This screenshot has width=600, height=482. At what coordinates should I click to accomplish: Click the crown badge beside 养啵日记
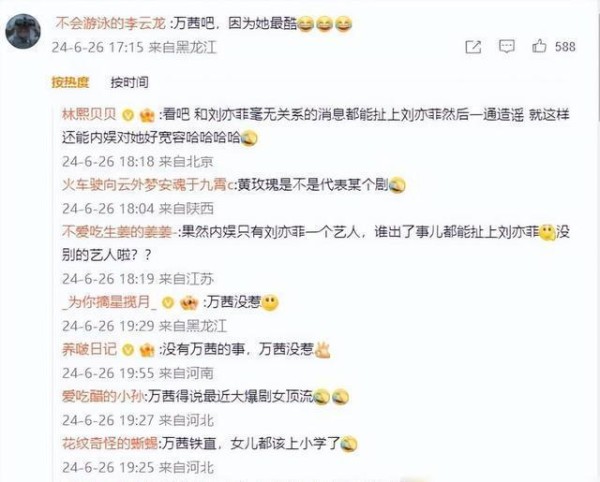[147, 350]
